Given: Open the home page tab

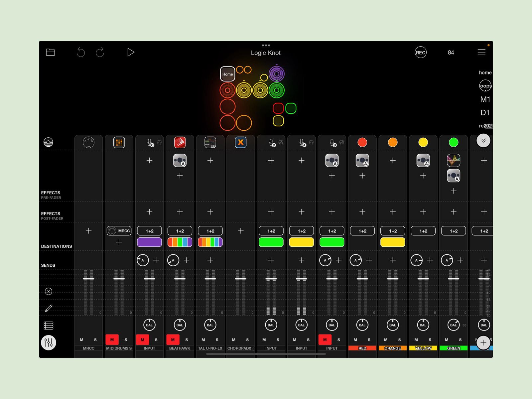Looking at the screenshot, I should tap(485, 72).
